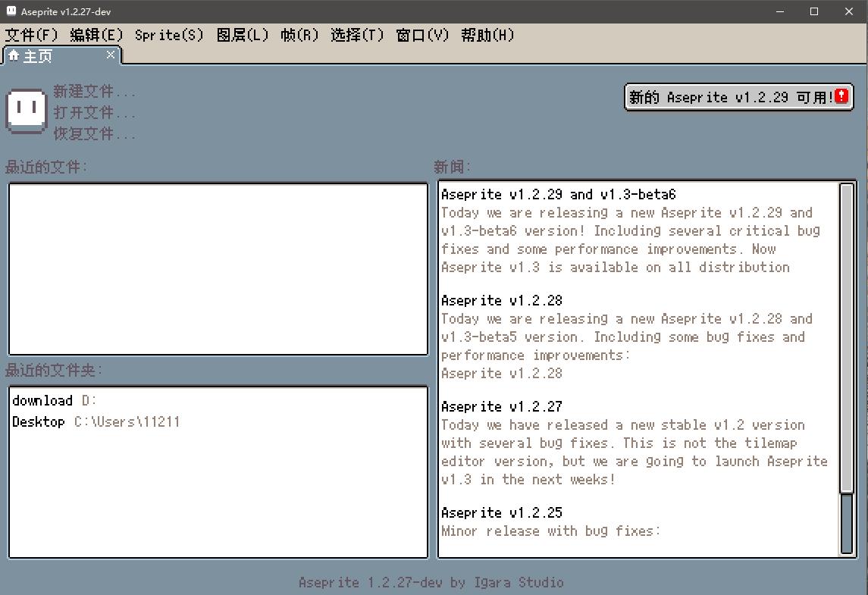Screen dimensions: 868x595
Task: Close the 主页 tab with its X
Action: coord(111,55)
